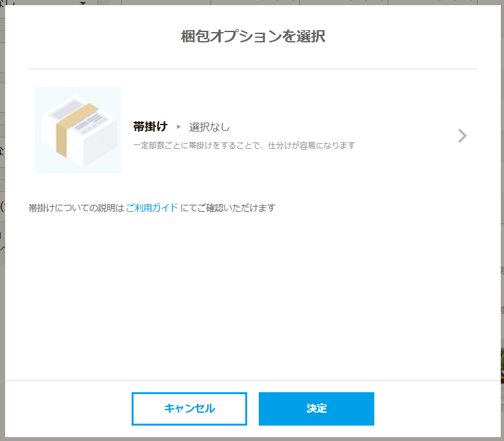504x441 pixels.
Task: Click the 帯掛け description text line
Action: click(244, 146)
